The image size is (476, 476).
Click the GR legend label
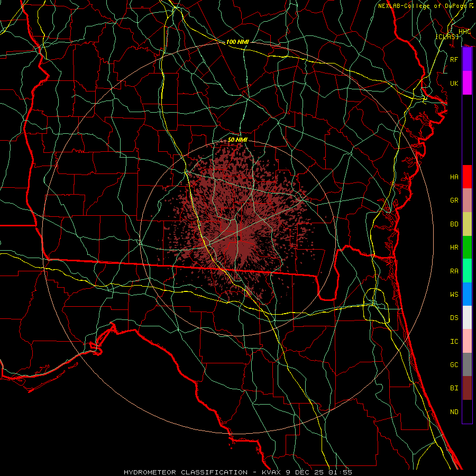pos(454,200)
